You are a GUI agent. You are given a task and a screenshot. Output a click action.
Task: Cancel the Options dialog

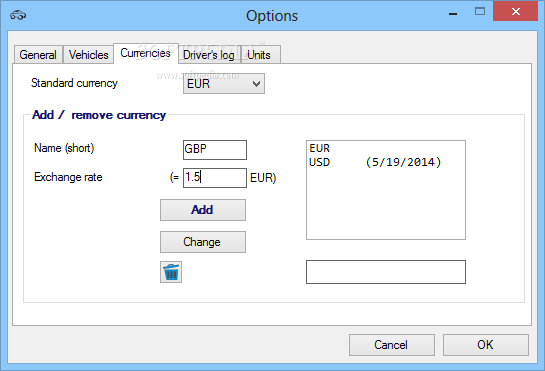[392, 345]
